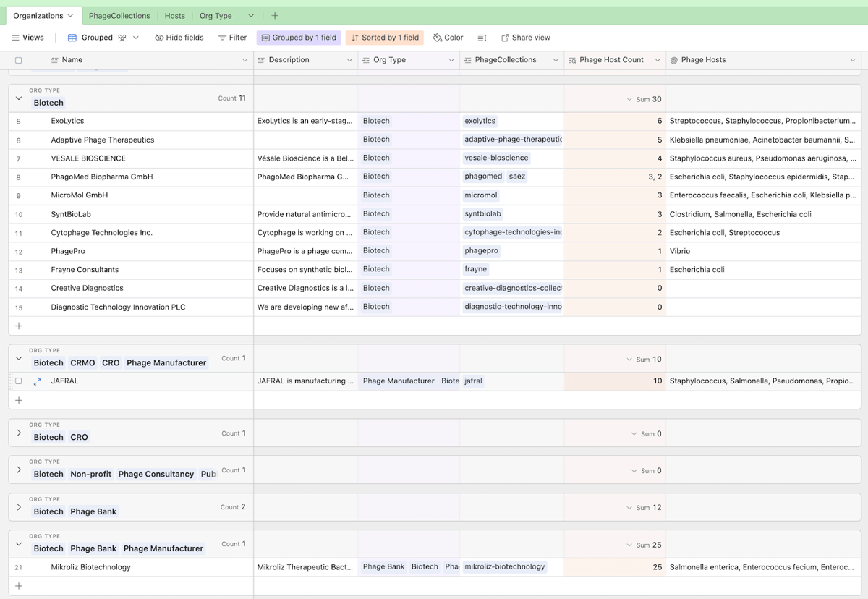Collapse the Biotech Phage Bank Phage Manufacturer group

[19, 544]
